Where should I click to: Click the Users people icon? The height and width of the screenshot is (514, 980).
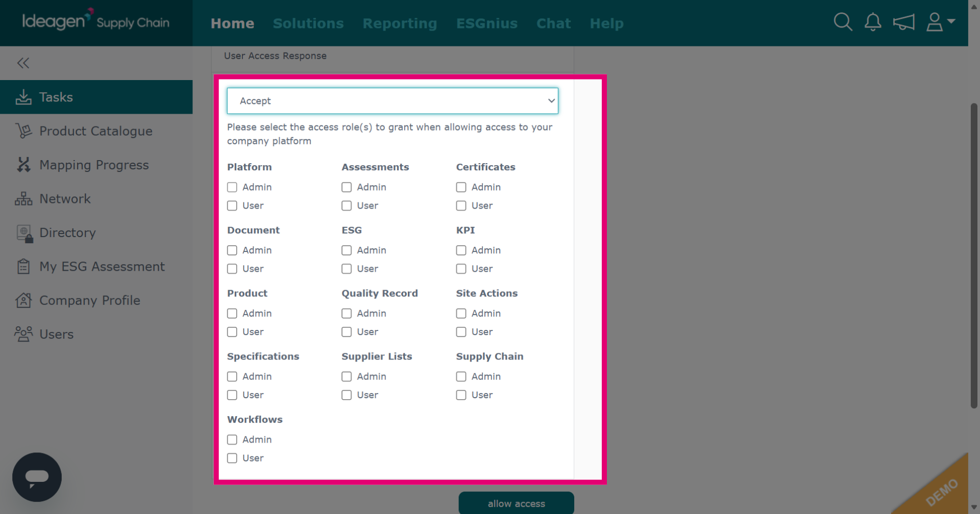[23, 334]
